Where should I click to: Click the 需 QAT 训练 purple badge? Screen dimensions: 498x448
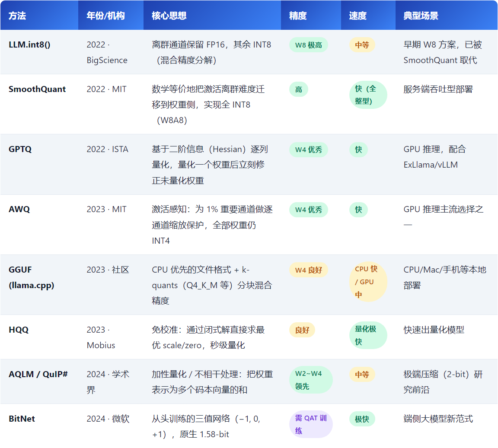click(311, 425)
